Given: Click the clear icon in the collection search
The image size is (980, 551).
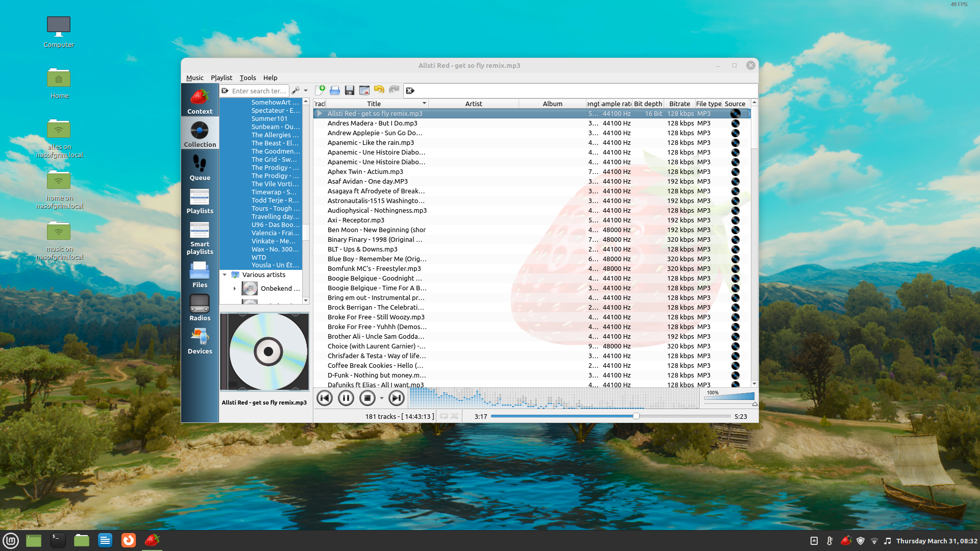Looking at the screenshot, I should pos(225,91).
